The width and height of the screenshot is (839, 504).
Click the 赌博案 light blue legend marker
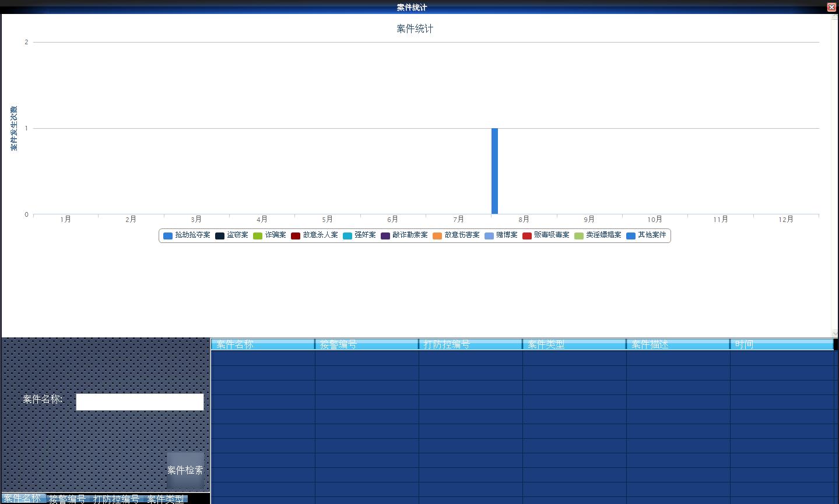[x=489, y=236]
